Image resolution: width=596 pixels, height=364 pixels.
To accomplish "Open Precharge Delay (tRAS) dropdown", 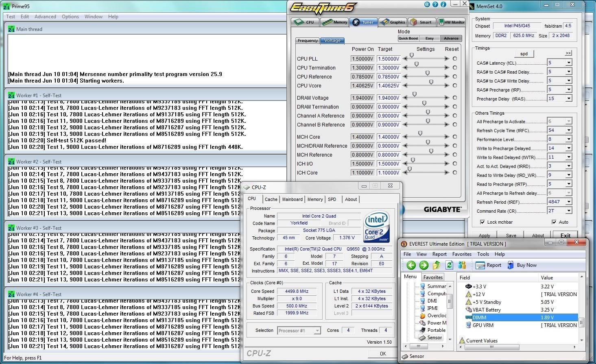I will (x=569, y=98).
